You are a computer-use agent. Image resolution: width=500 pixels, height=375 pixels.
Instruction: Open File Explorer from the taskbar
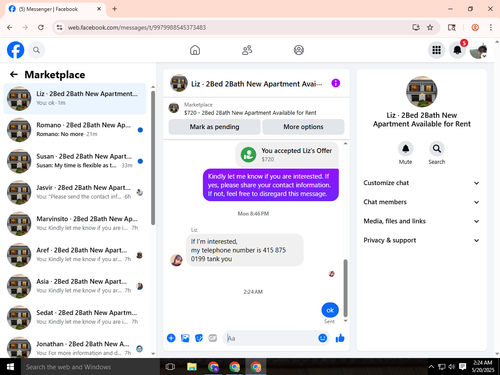click(x=192, y=367)
